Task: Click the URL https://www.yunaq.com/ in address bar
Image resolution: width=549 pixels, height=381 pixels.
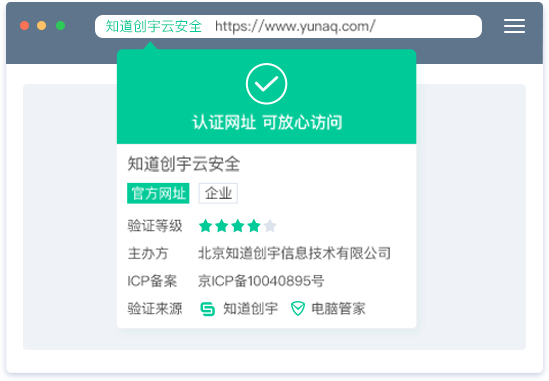Action: point(295,26)
